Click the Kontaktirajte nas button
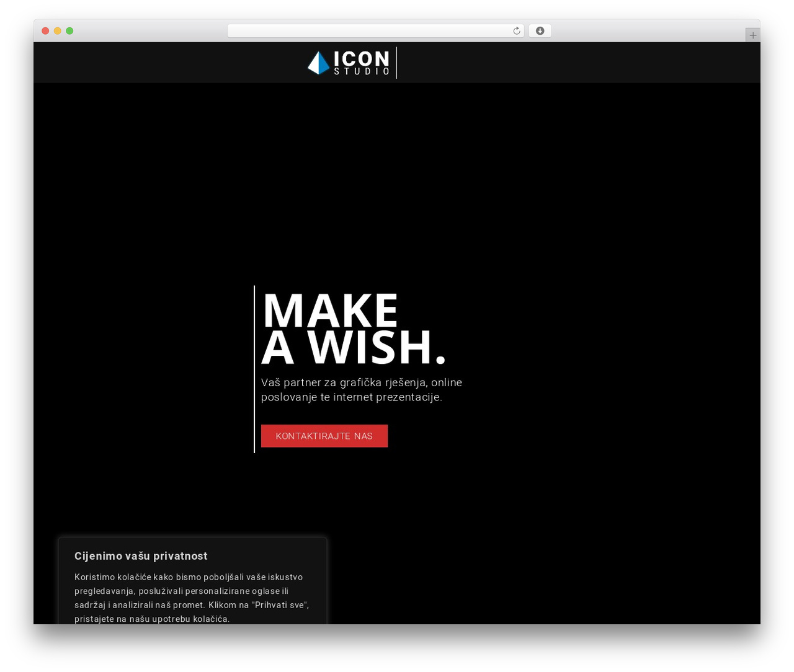 pyautogui.click(x=324, y=436)
